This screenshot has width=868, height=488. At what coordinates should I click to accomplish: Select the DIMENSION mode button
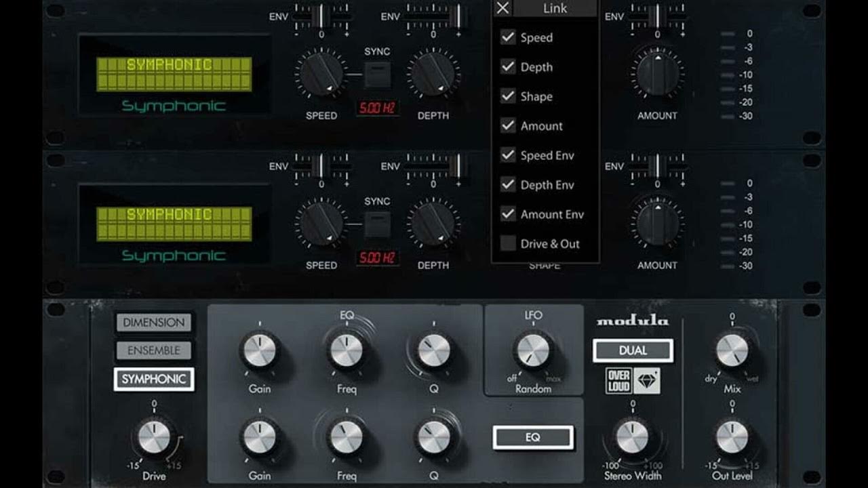point(153,323)
